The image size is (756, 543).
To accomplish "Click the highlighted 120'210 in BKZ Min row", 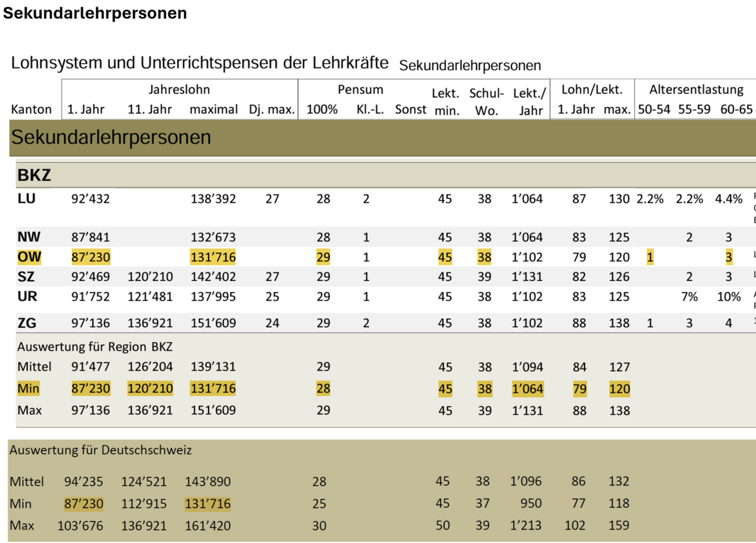I will (x=151, y=389).
